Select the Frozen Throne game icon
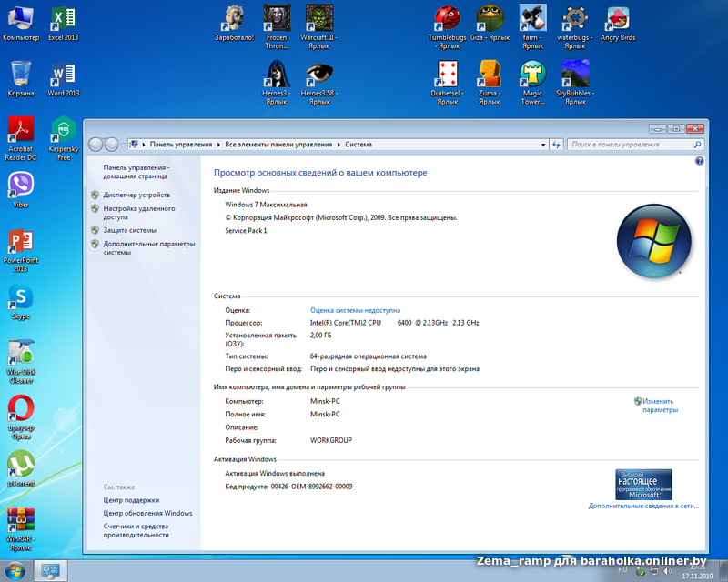This screenshot has width=728, height=582. [x=277, y=27]
